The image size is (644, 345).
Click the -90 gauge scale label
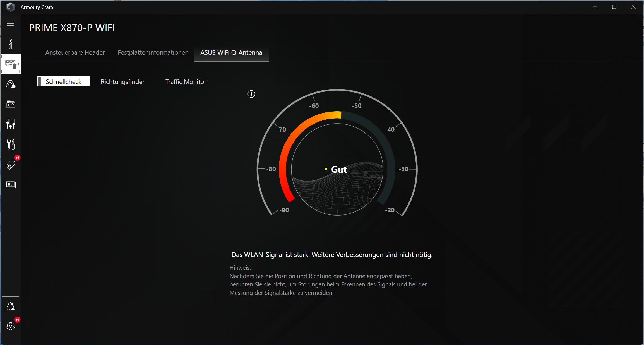284,210
